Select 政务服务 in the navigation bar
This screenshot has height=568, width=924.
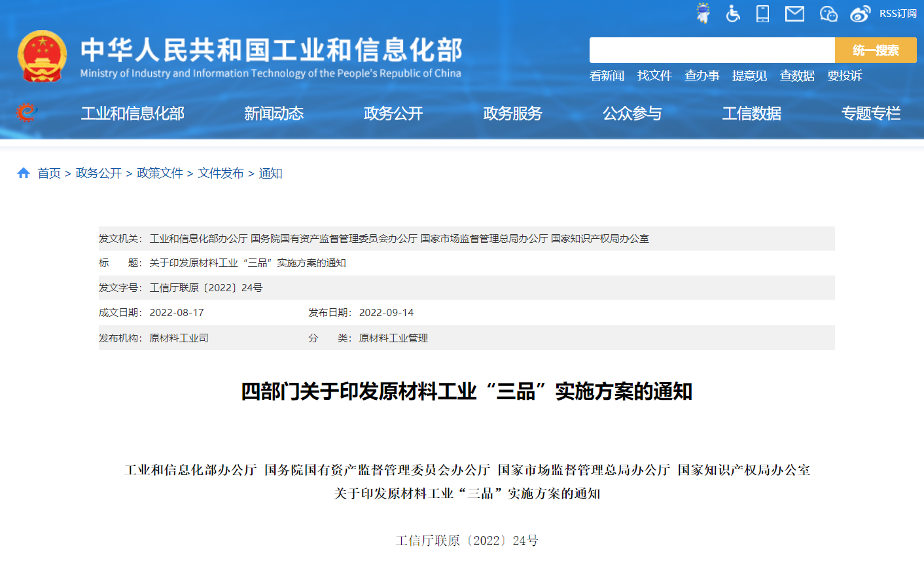point(512,113)
